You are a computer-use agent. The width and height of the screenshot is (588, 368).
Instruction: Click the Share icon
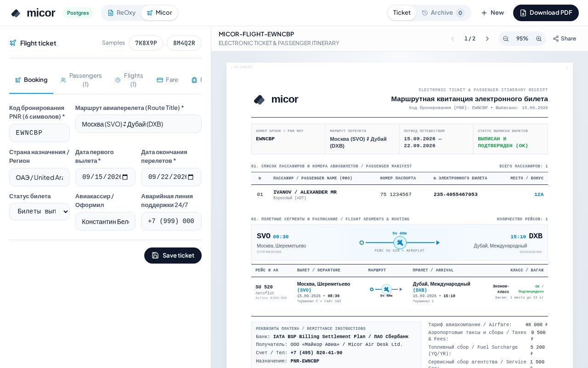point(556,39)
